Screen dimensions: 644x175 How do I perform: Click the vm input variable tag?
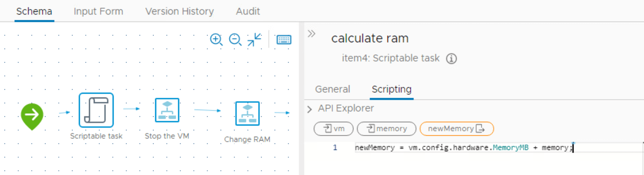click(x=333, y=129)
